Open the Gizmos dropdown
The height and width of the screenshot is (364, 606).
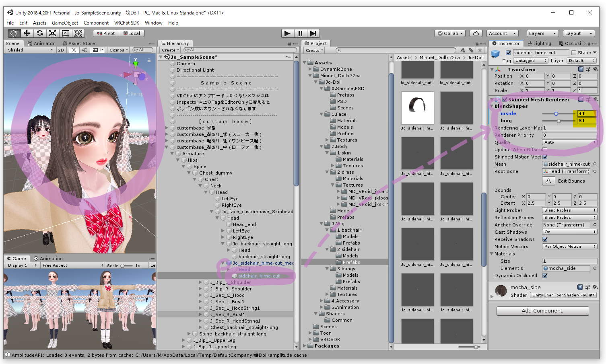pos(119,50)
